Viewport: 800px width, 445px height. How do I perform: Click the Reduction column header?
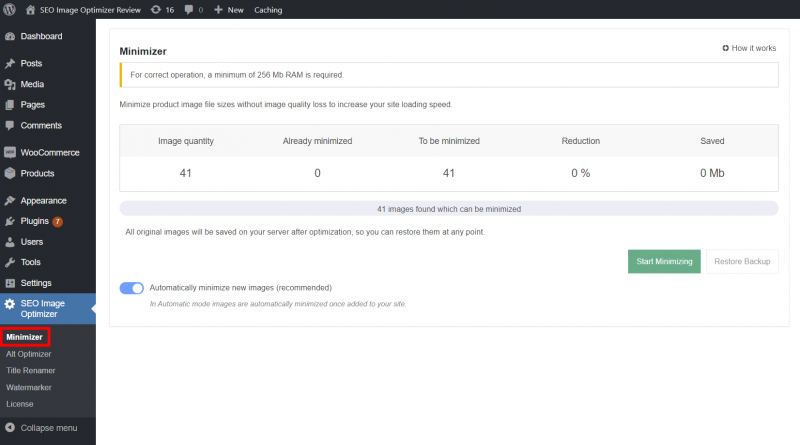581,141
